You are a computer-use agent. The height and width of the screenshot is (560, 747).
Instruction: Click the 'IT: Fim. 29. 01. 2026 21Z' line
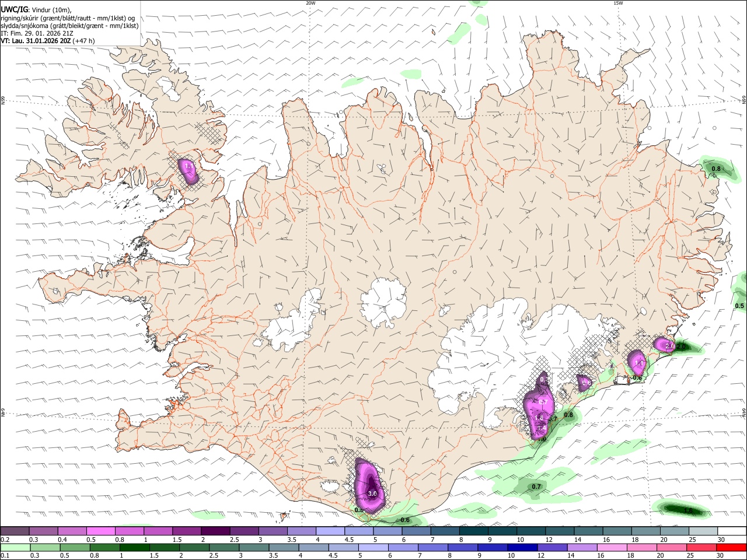tap(37, 33)
